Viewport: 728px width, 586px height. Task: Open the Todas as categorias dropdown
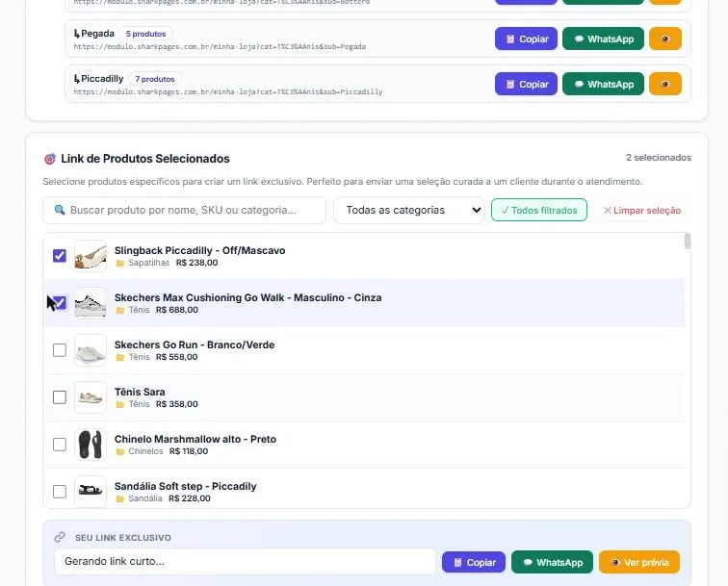pos(409,210)
